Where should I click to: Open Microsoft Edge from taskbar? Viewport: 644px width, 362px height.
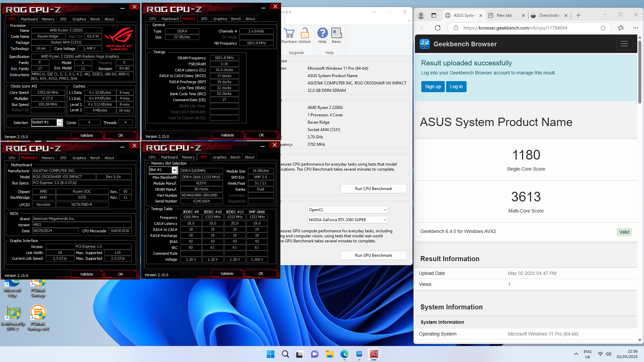(344, 354)
